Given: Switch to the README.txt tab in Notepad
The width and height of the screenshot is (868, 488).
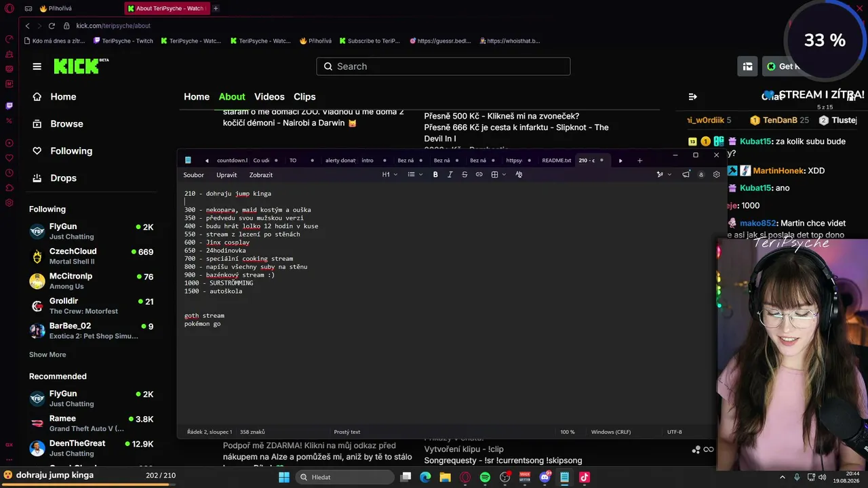Looking at the screenshot, I should (556, 161).
